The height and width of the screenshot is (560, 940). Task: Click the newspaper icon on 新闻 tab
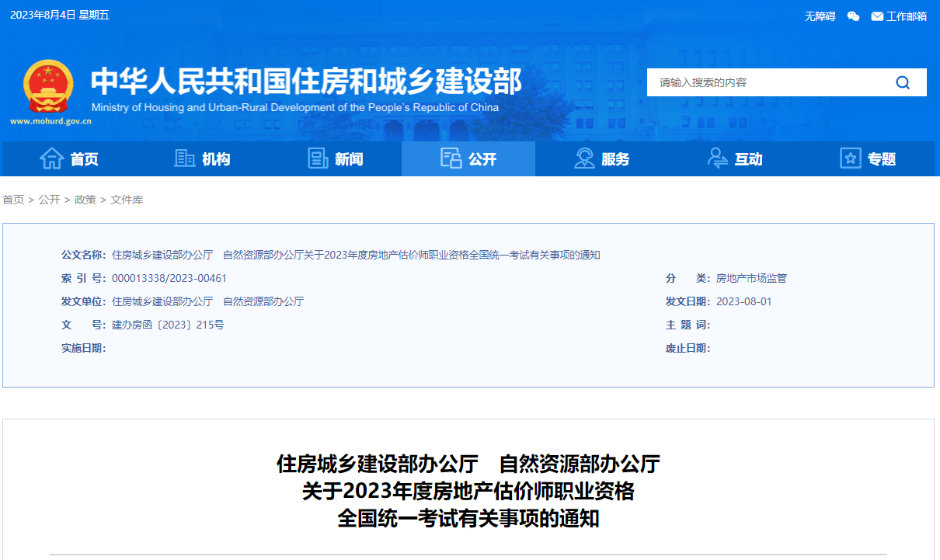[318, 158]
